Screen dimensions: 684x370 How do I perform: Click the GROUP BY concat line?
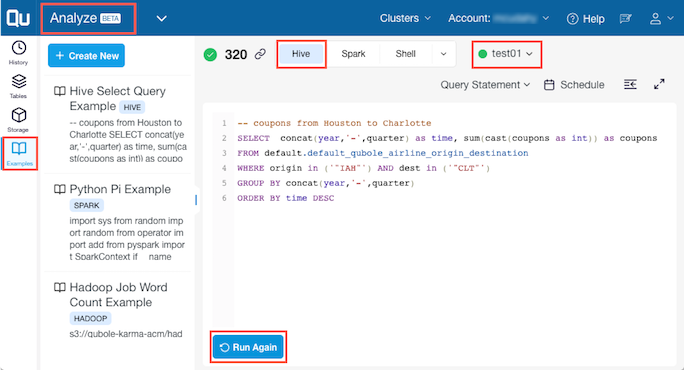[325, 183]
